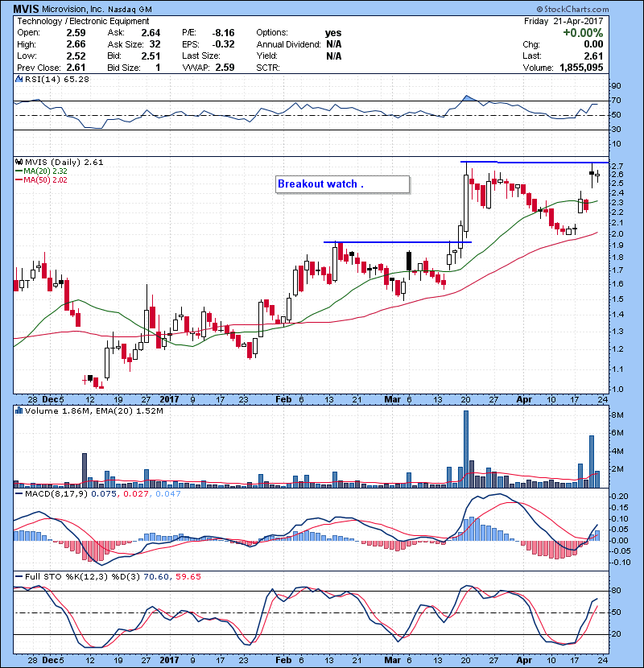Click the Technology / Electronic Equipment sector text
The height and width of the screenshot is (668, 644).
[83, 21]
